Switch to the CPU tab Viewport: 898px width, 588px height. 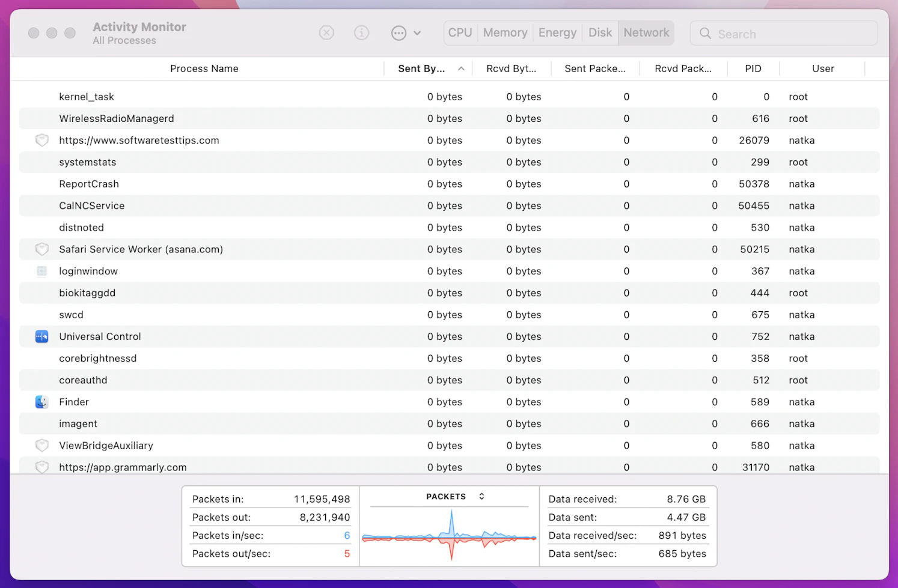(460, 32)
